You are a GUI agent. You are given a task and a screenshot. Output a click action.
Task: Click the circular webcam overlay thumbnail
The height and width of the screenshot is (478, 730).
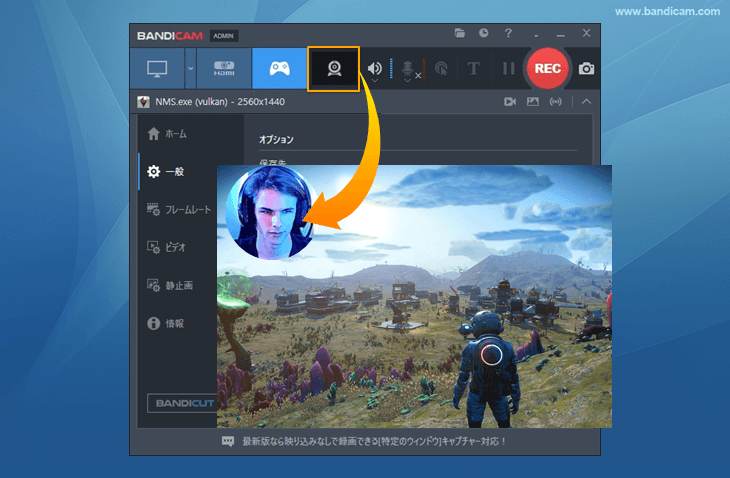tap(271, 212)
